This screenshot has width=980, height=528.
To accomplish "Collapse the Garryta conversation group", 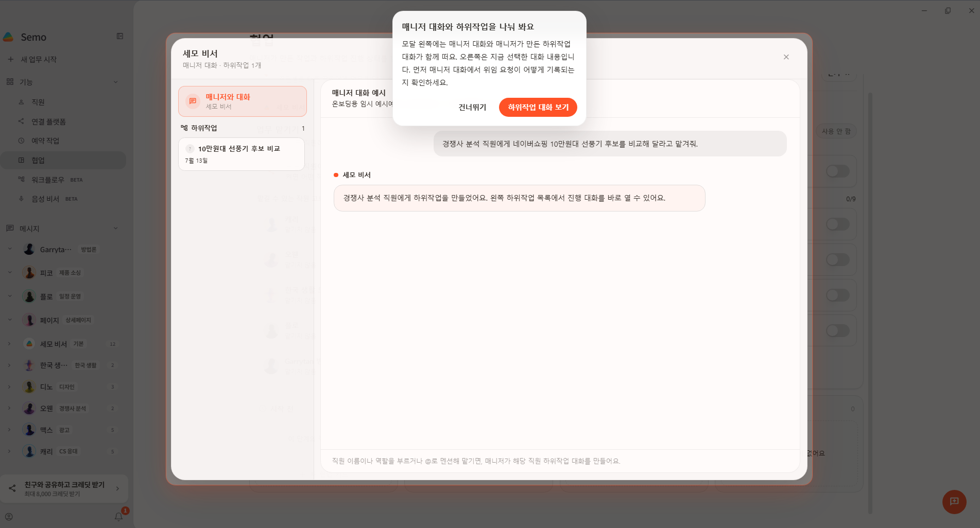I will (x=9, y=249).
